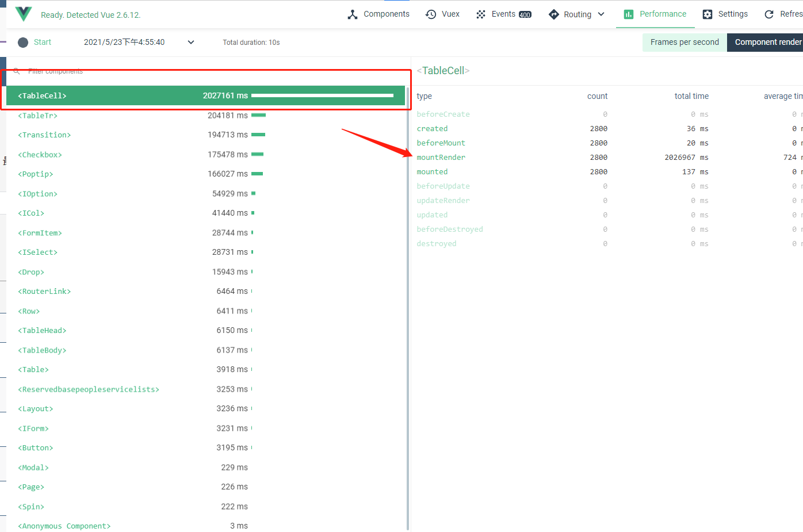The width and height of the screenshot is (803, 532).
Task: Click the beforeCreate hook entry
Action: 443,114
